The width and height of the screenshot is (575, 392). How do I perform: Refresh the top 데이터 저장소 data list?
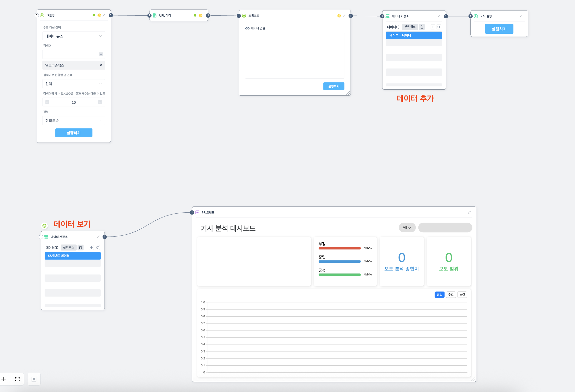coord(439,27)
